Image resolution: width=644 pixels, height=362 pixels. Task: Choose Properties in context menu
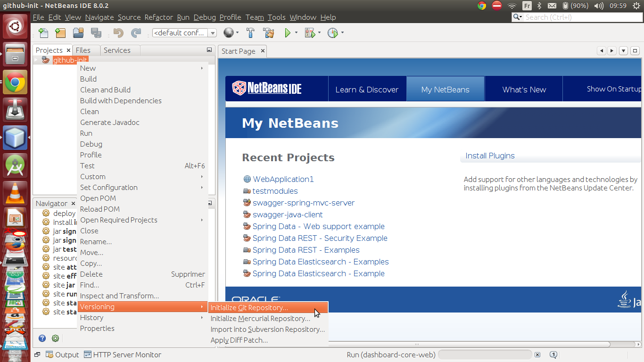pyautogui.click(x=142, y=329)
